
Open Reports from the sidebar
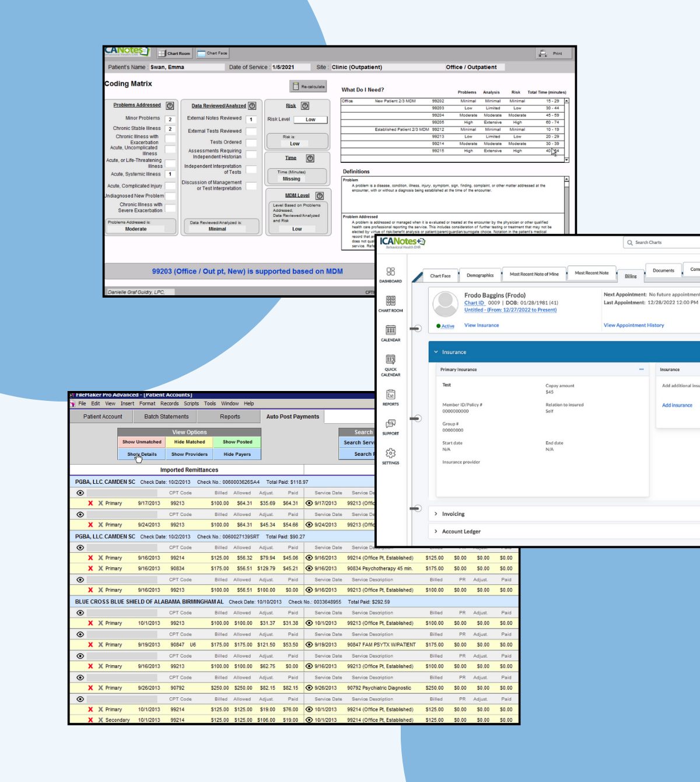[x=390, y=397]
